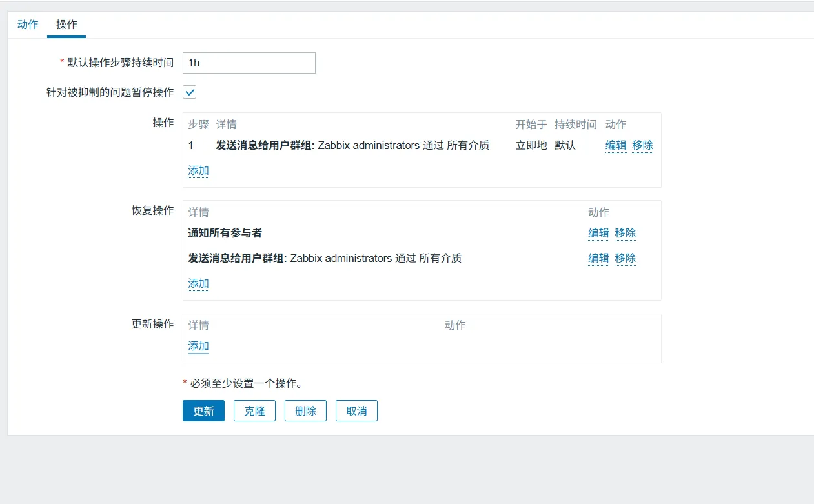Image resolution: width=814 pixels, height=504 pixels.
Task: Click the 克隆 button
Action: click(254, 411)
